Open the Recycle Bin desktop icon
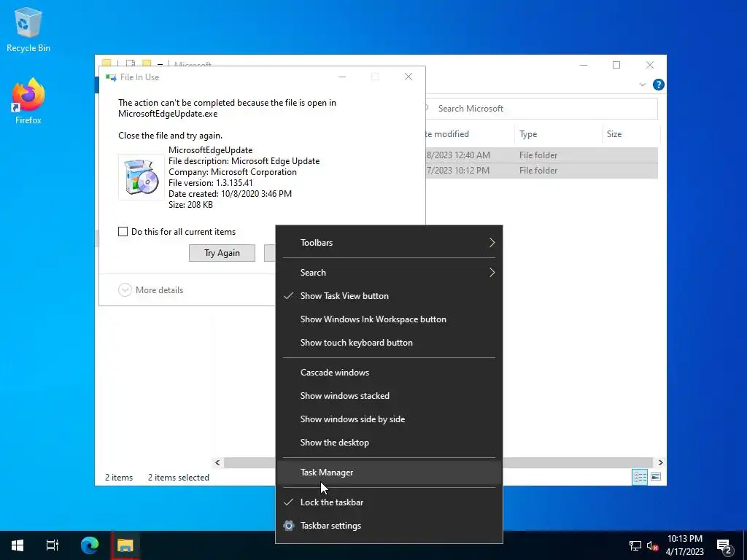Screen dimensions: 747x560 pyautogui.click(x=28, y=29)
